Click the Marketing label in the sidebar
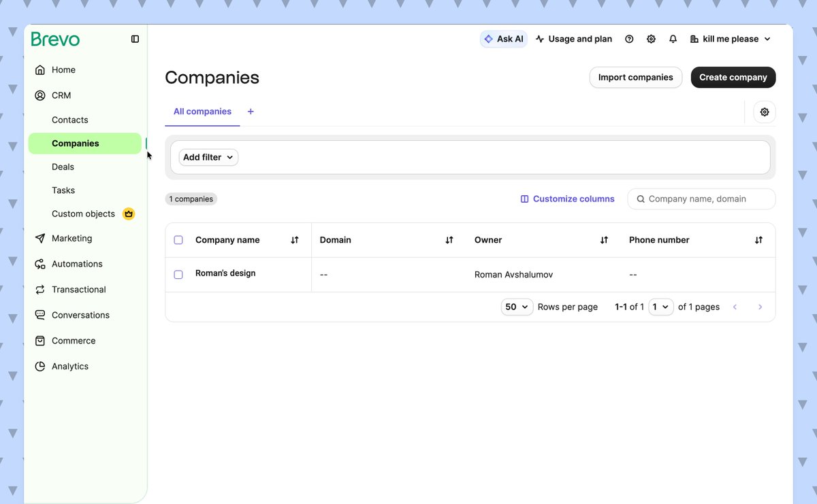 click(x=71, y=239)
